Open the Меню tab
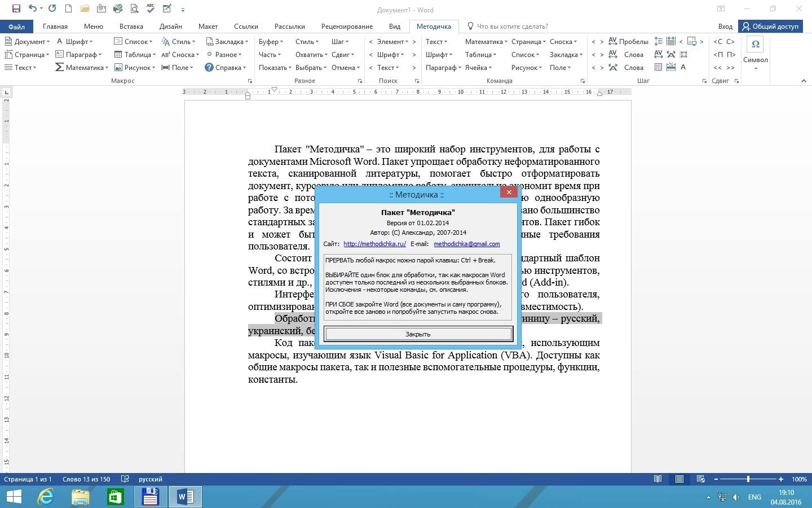 pyautogui.click(x=94, y=26)
